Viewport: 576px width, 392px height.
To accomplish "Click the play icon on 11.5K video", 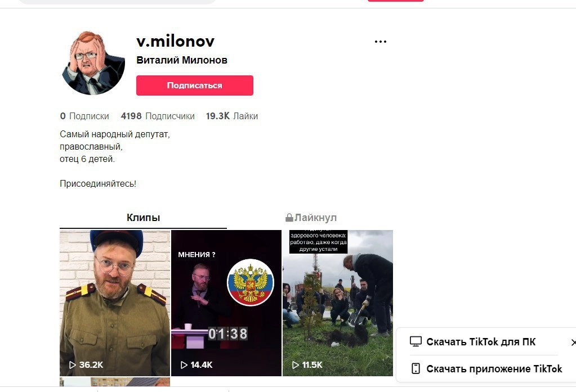I will 296,365.
